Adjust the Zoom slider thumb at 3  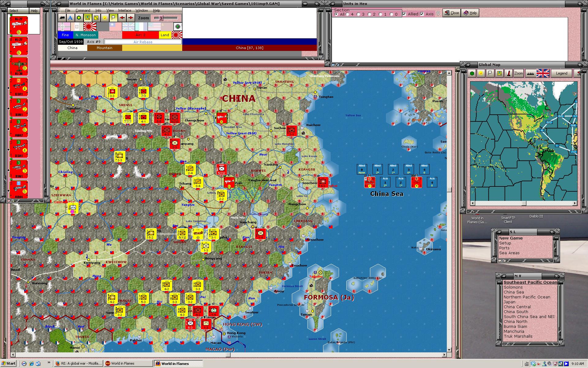(161, 18)
